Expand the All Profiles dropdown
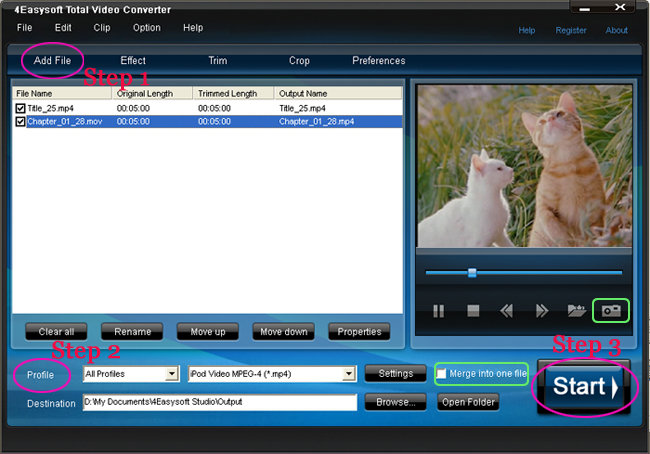Screen dimensions: 650x454 [172, 374]
